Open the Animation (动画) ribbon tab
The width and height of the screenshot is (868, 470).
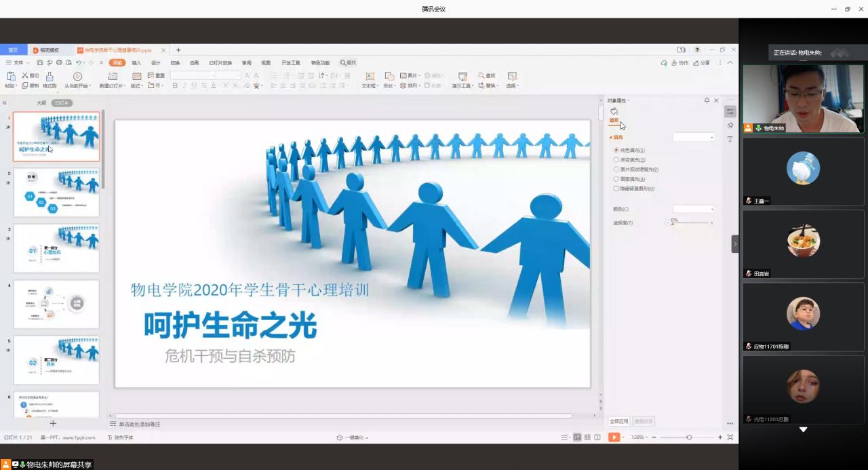tap(194, 62)
